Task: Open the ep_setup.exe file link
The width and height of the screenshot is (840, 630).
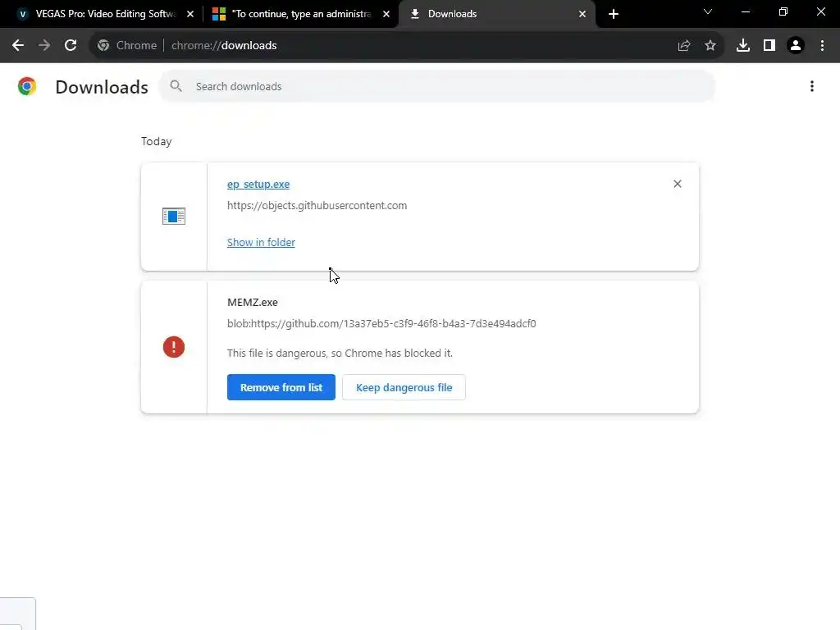Action: [258, 185]
